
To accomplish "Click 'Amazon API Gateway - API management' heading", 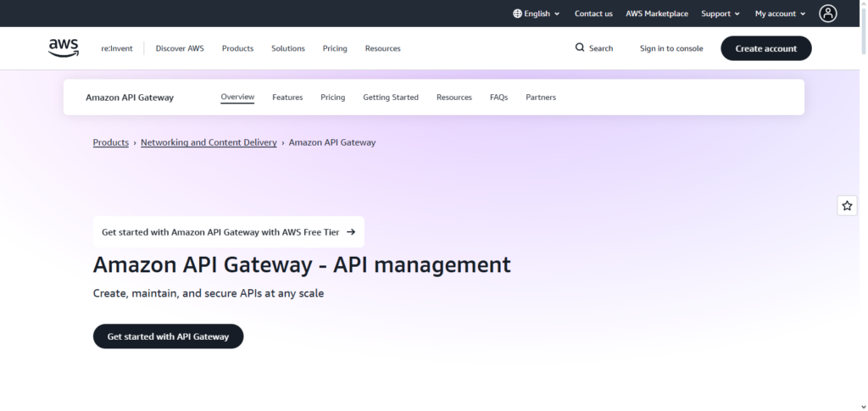I will pyautogui.click(x=302, y=264).
